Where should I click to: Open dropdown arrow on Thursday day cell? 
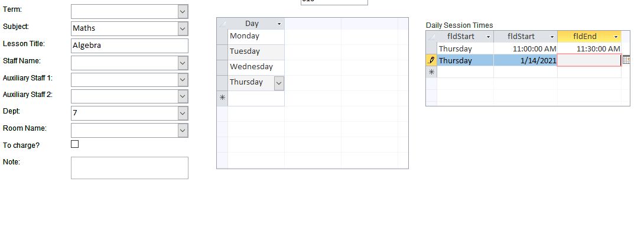[279, 83]
